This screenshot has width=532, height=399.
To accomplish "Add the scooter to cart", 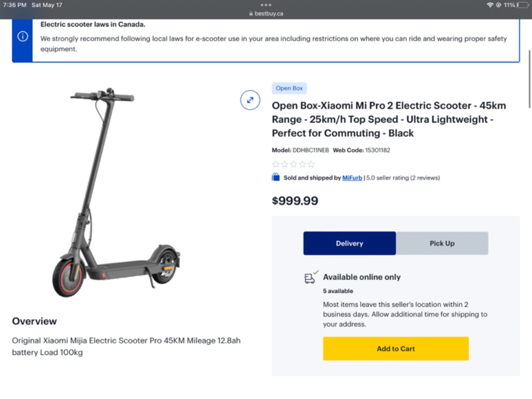I will click(x=396, y=348).
